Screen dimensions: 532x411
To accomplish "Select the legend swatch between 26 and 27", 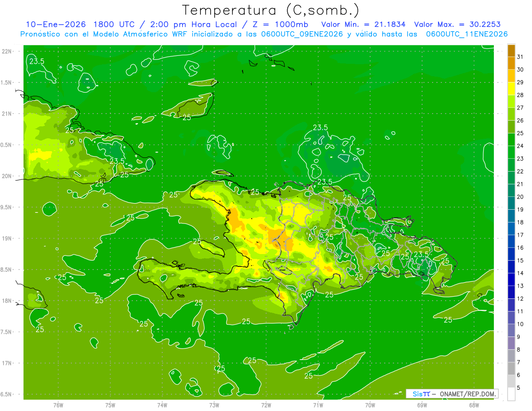I will (x=511, y=114).
